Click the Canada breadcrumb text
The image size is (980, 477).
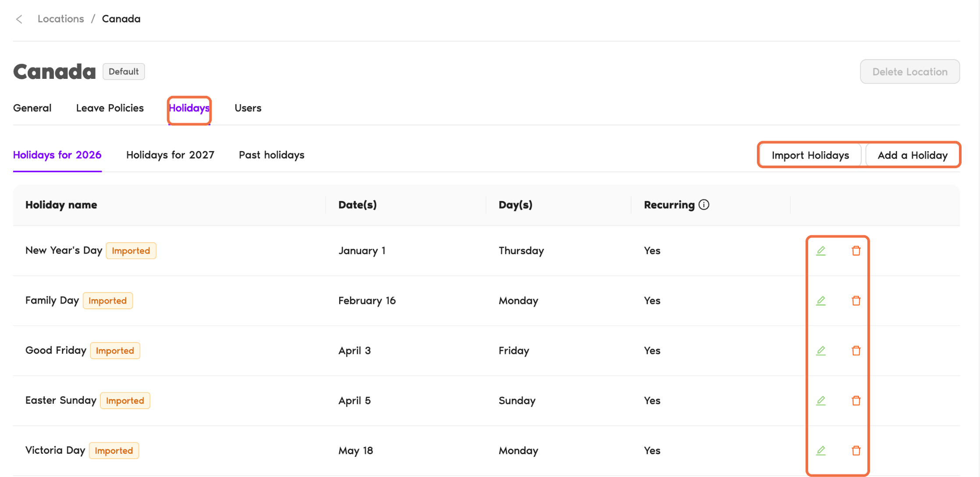tap(121, 19)
